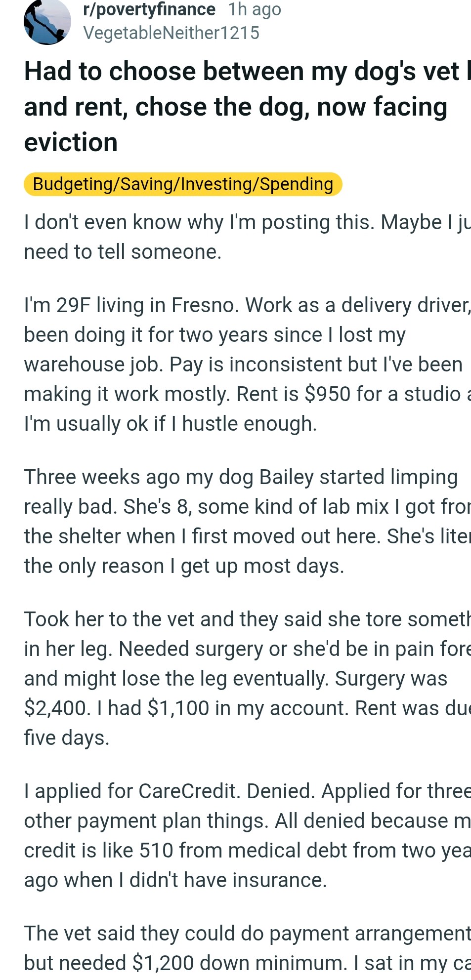The width and height of the screenshot is (471, 980).
Task: Open the subreddit avatar image
Action: pos(47,22)
